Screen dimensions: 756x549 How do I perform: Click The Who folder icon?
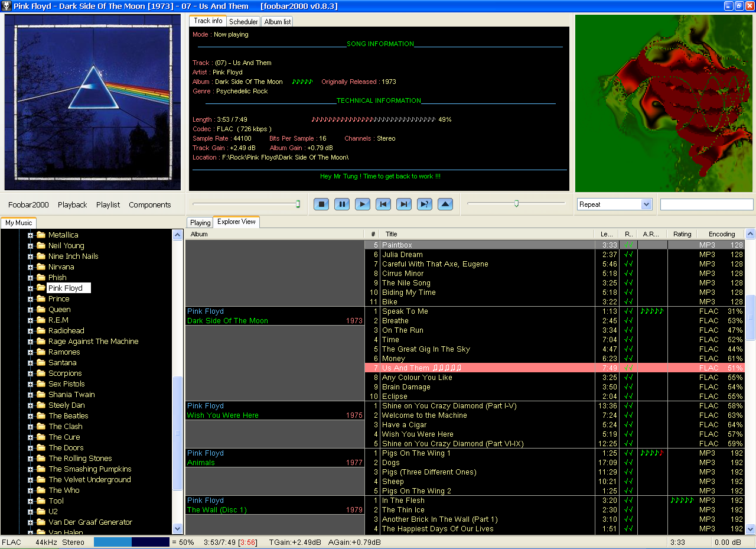point(41,490)
